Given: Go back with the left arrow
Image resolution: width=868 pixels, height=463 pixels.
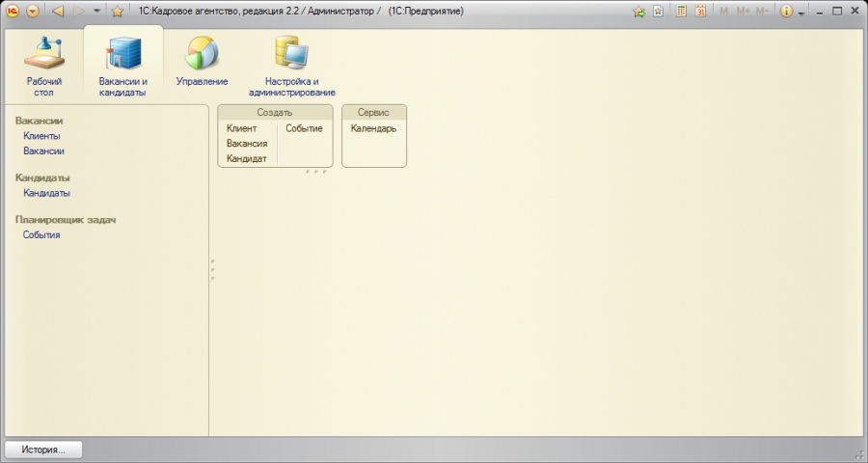Looking at the screenshot, I should pos(58,11).
